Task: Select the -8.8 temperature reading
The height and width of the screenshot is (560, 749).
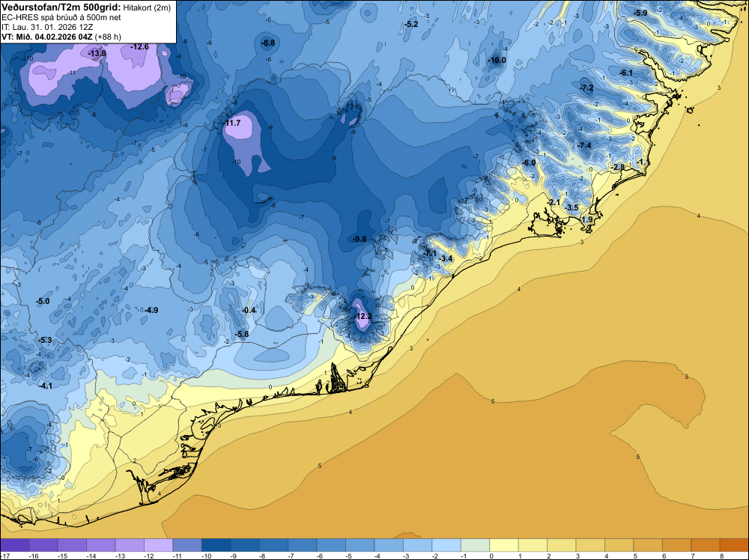Action: point(268,43)
